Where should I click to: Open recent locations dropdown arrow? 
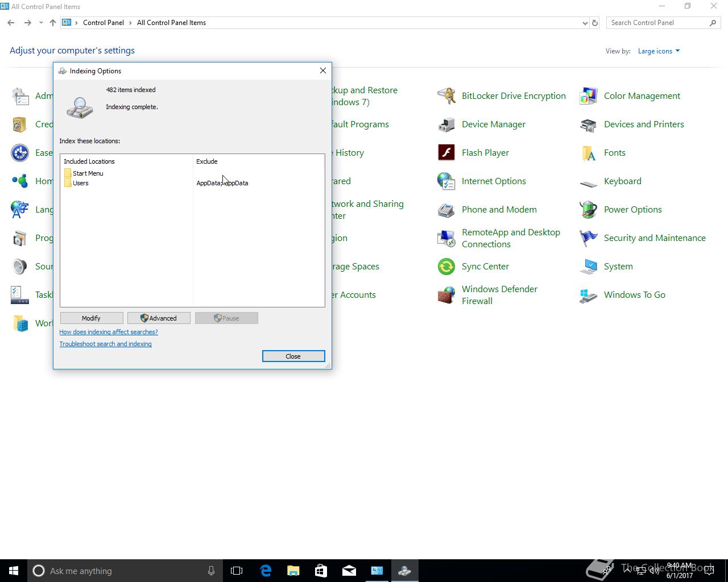41,23
